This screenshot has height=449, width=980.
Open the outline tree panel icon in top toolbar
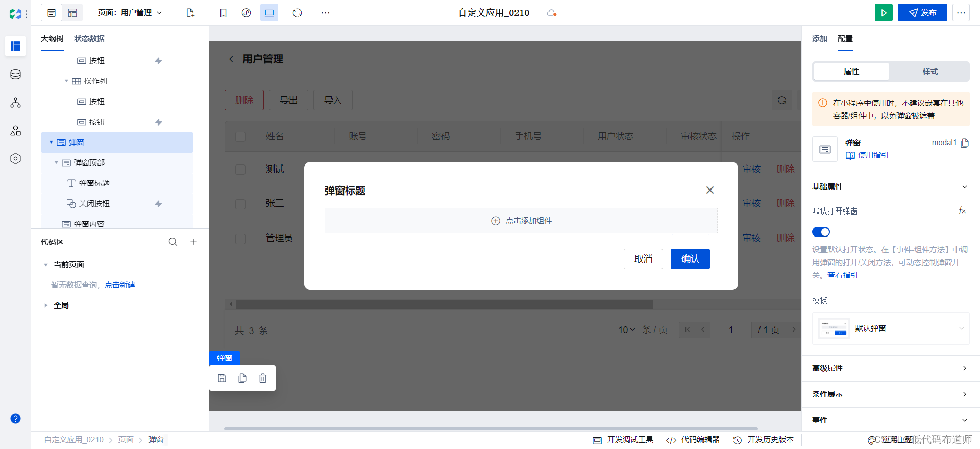[52, 13]
